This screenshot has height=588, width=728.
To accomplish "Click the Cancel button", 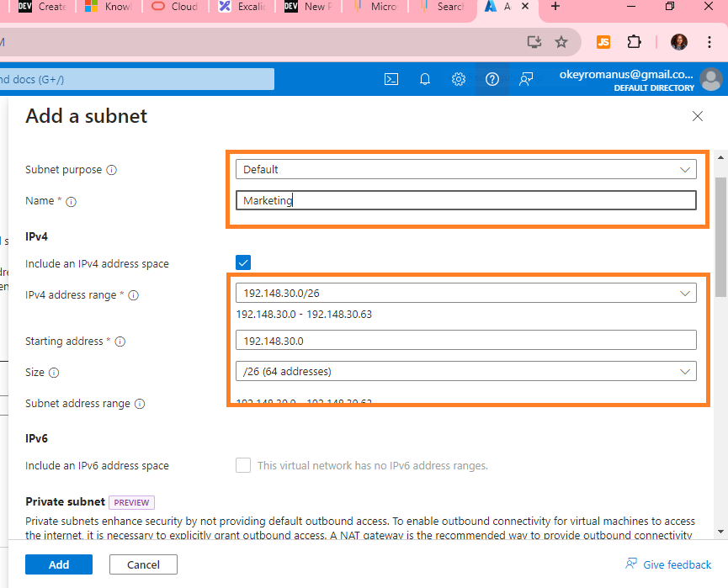I will 143,564.
